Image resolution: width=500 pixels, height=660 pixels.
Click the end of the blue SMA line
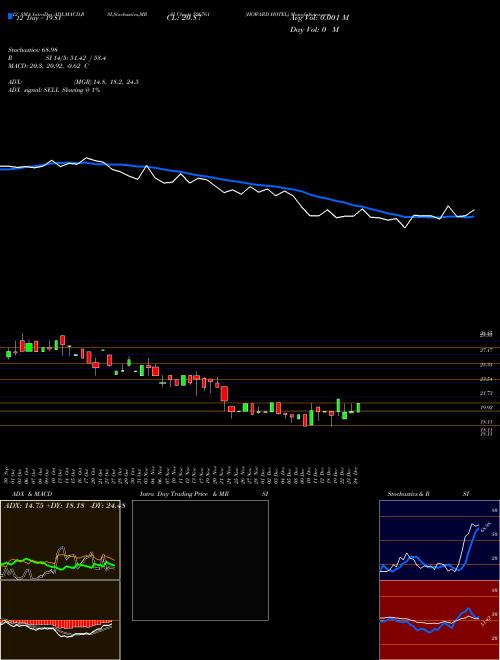coord(473,217)
